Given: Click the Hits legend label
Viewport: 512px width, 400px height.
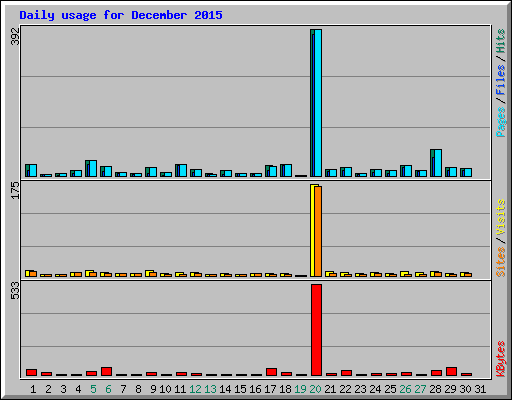Looking at the screenshot, I should tap(501, 41).
